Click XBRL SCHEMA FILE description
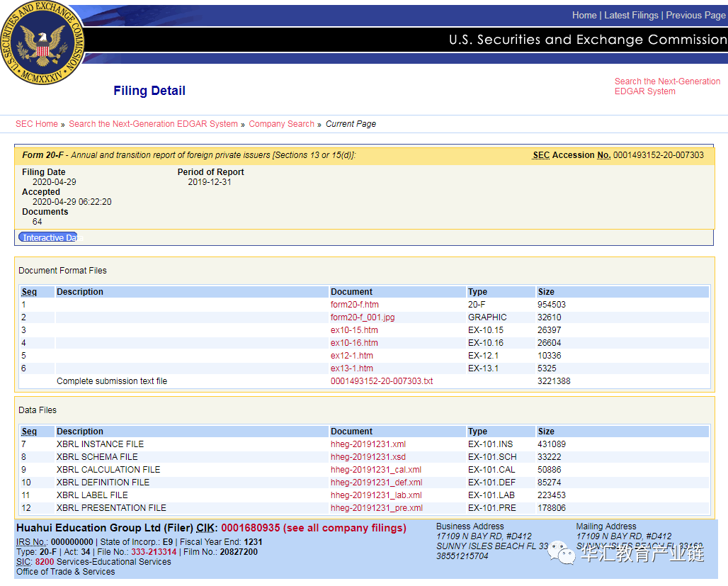 [x=97, y=457]
